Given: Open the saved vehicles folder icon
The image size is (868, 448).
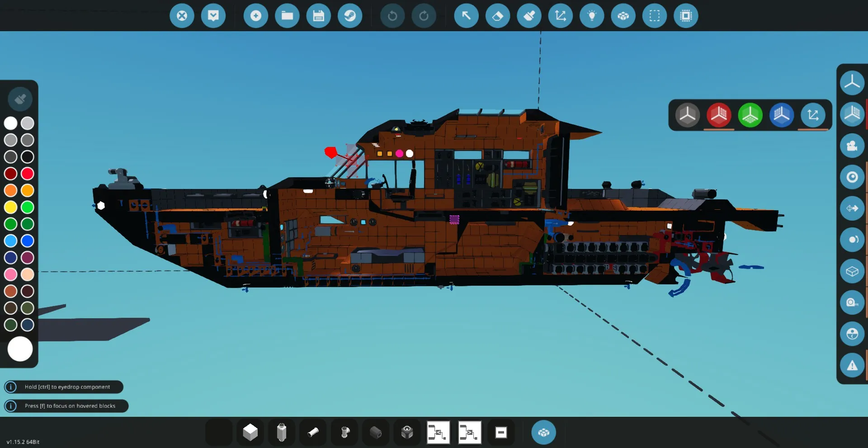Looking at the screenshot, I should coord(287,16).
